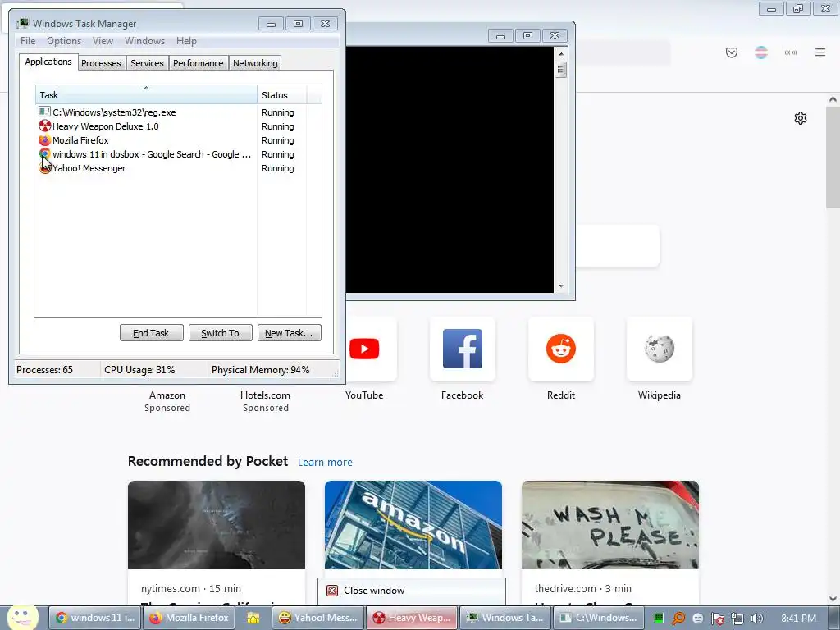Open the Reddit shortcut tile

(561, 349)
